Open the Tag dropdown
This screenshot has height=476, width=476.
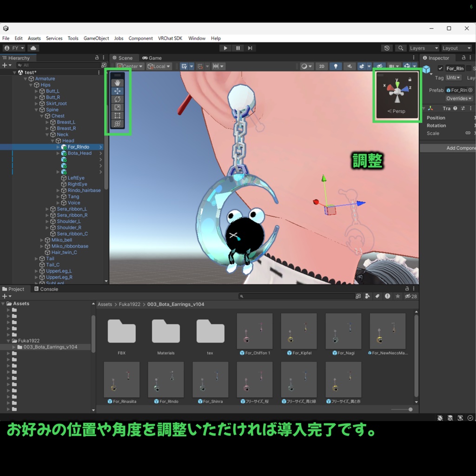pyautogui.click(x=453, y=78)
